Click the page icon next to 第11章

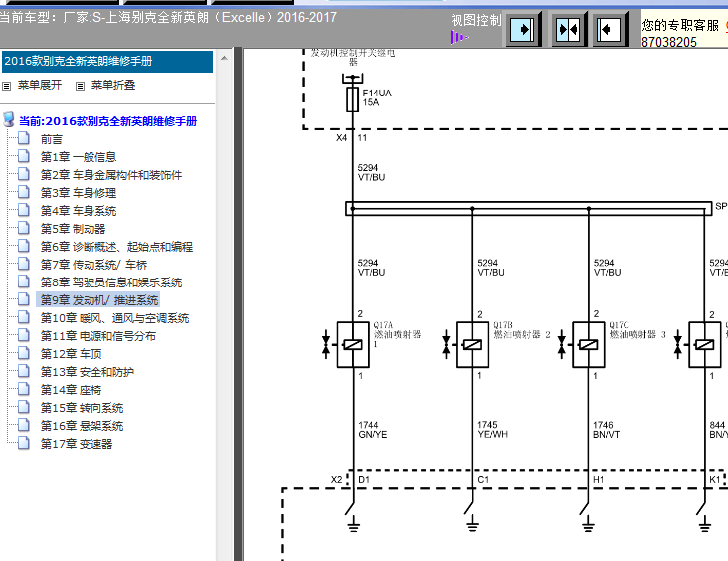tap(24, 335)
